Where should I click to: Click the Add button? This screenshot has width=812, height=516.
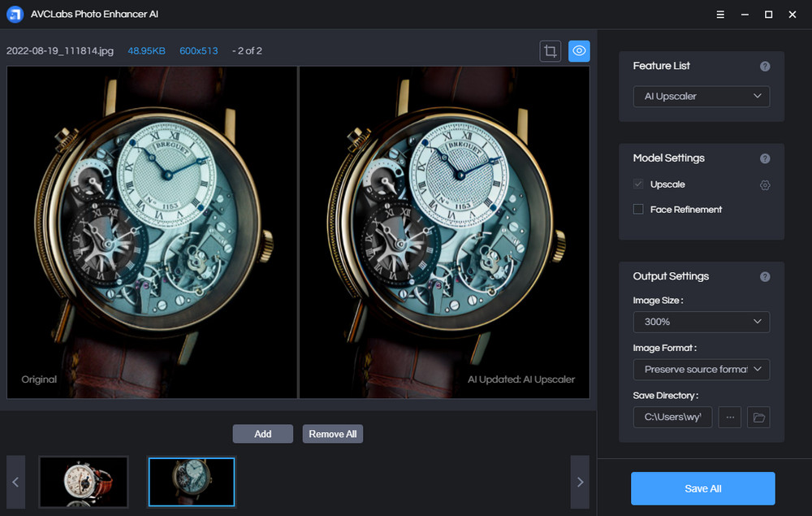point(262,434)
